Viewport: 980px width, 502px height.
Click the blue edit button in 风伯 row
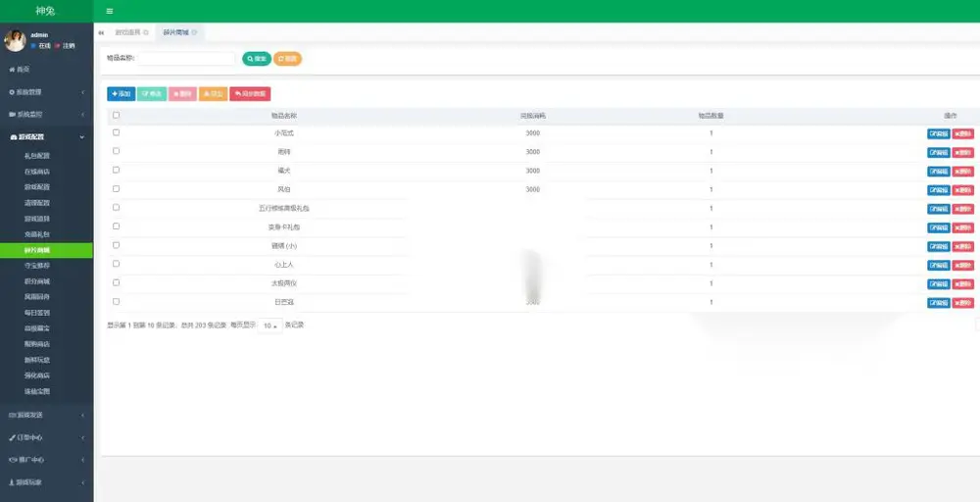coord(938,190)
